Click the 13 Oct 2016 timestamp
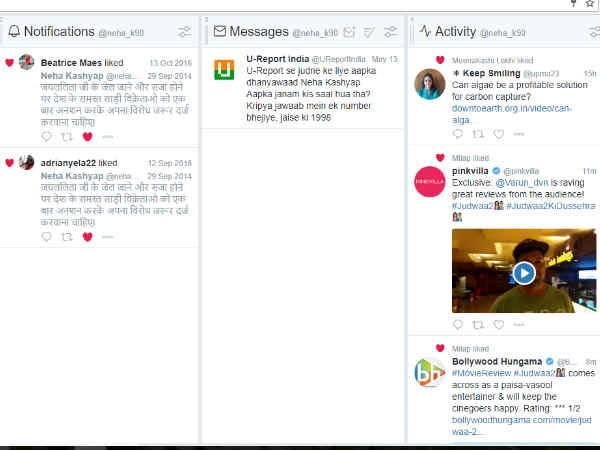Image resolution: width=600 pixels, height=450 pixels. click(170, 63)
